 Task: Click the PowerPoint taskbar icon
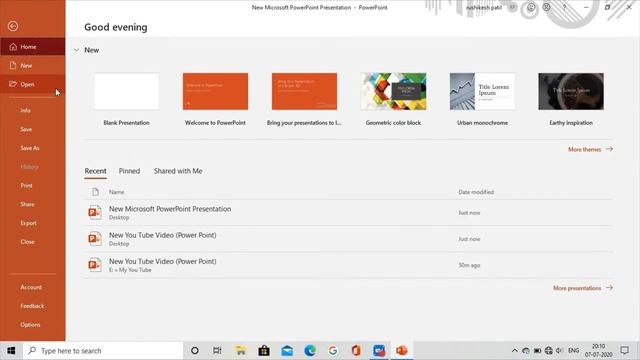tap(402, 351)
